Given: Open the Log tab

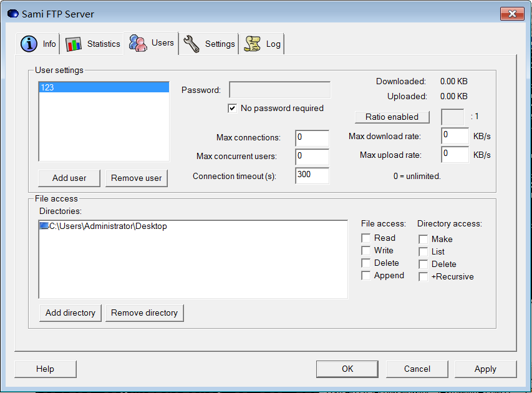Looking at the screenshot, I should (261, 44).
